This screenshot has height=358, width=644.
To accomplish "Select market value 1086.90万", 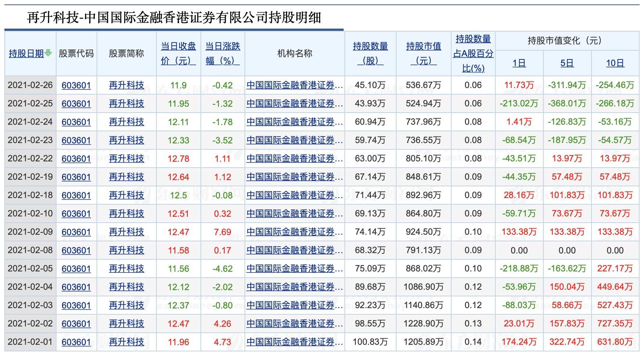I will tap(424, 287).
